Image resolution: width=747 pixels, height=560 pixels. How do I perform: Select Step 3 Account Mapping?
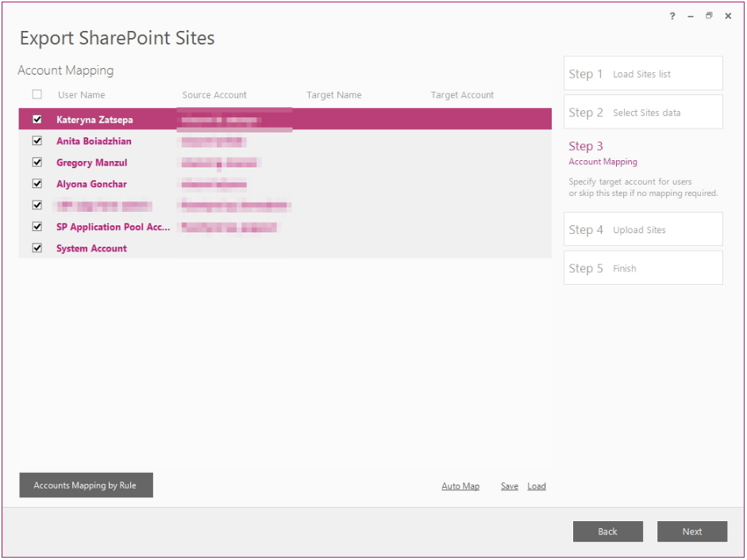coord(603,153)
